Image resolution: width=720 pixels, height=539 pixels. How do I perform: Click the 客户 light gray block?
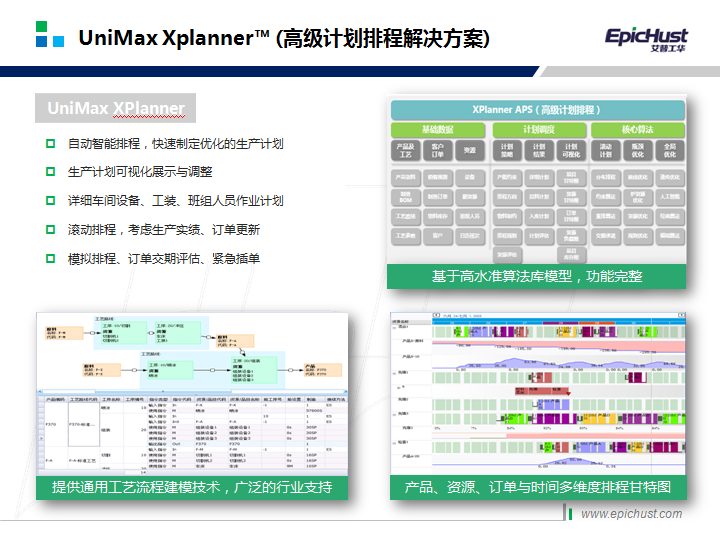click(x=438, y=236)
